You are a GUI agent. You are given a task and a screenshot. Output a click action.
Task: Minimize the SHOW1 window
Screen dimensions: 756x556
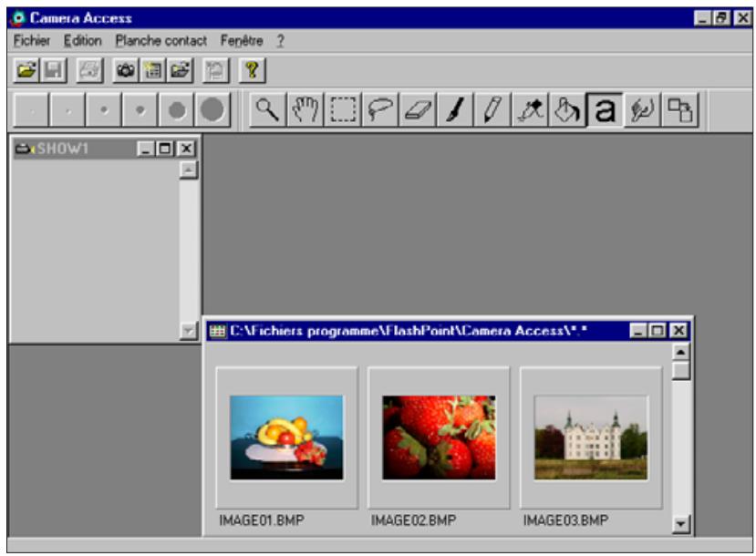click(146, 149)
